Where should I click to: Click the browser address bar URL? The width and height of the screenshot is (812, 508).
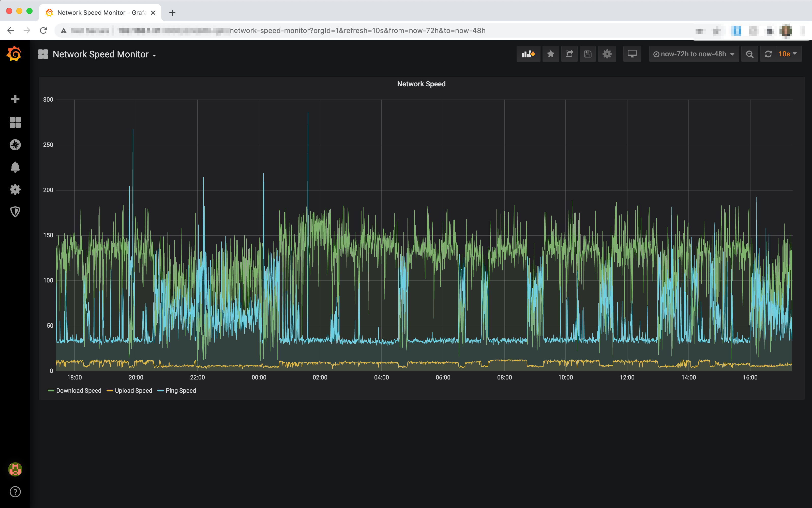click(x=358, y=30)
